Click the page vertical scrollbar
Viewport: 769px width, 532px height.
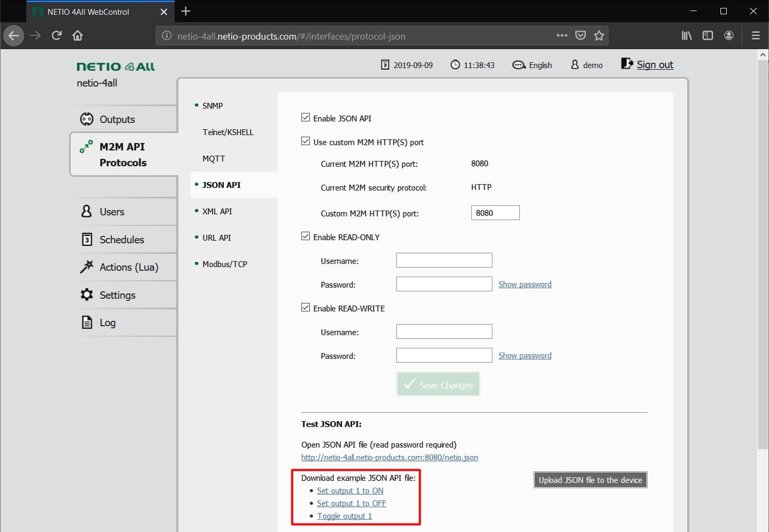pyautogui.click(x=763, y=254)
